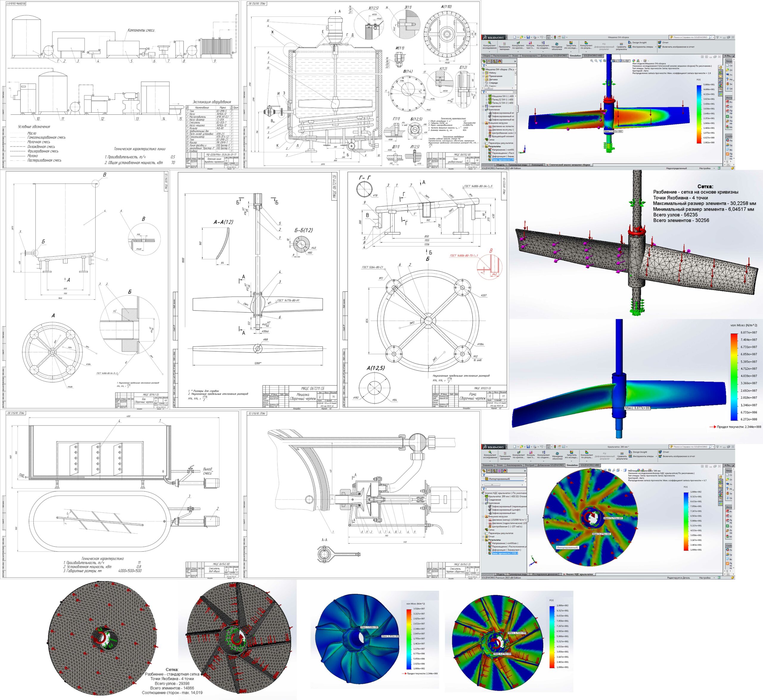763x700 pixels.
Task: Expand Отчет node in Крыльчатка study tree
Action: click(483, 537)
